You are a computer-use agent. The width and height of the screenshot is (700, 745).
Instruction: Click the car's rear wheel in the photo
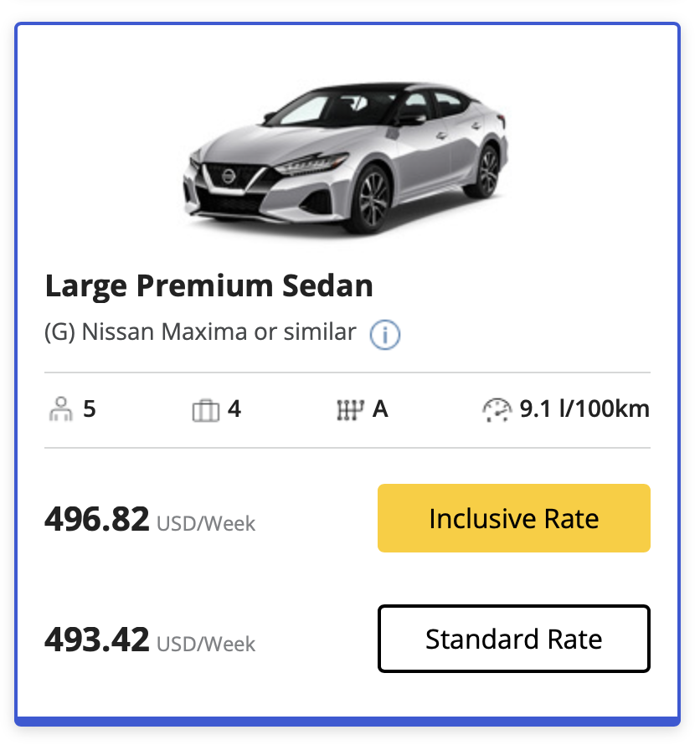487,171
